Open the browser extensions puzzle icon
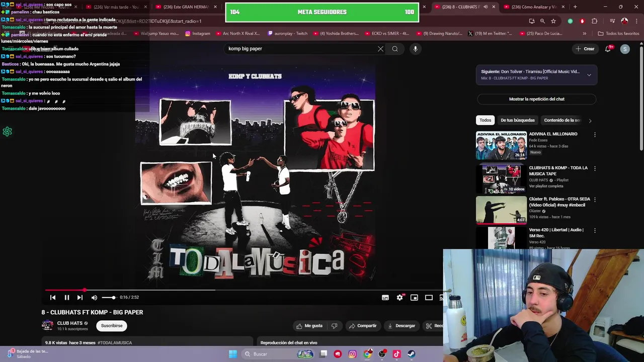The height and width of the screenshot is (362, 644). point(594,21)
